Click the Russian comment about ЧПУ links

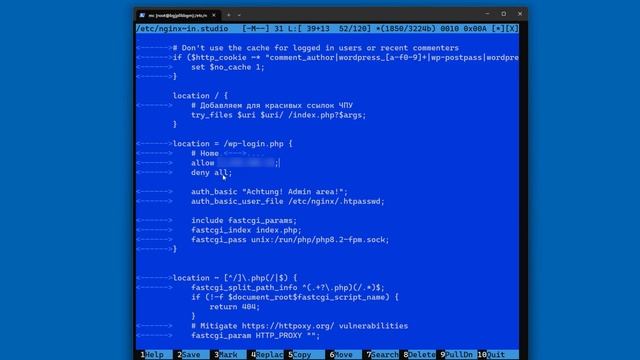pos(272,105)
